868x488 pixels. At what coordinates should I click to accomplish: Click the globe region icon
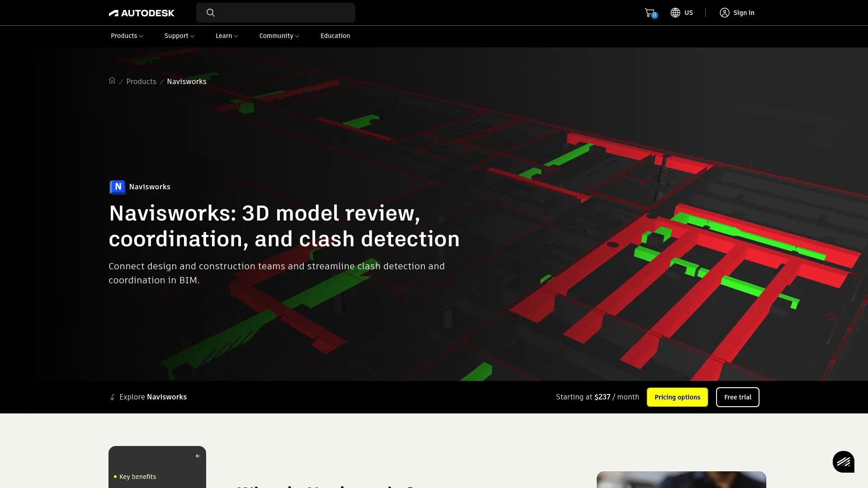click(675, 13)
